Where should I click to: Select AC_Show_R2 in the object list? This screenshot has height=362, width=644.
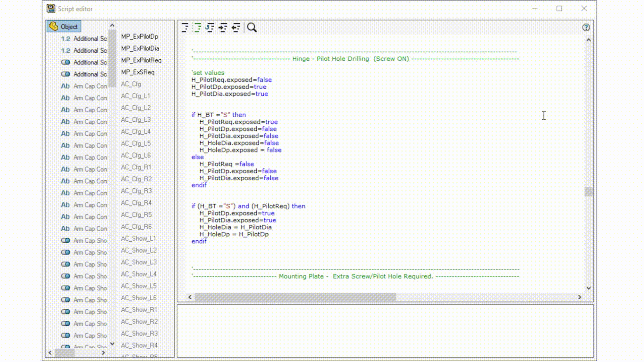[x=139, y=322]
